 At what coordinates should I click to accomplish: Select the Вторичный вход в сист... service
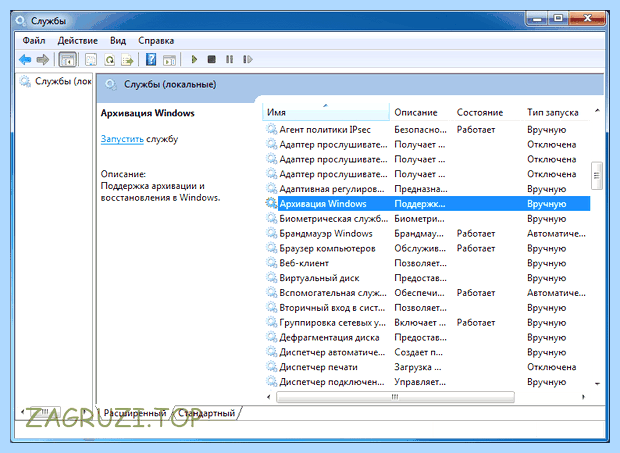[427, 308]
